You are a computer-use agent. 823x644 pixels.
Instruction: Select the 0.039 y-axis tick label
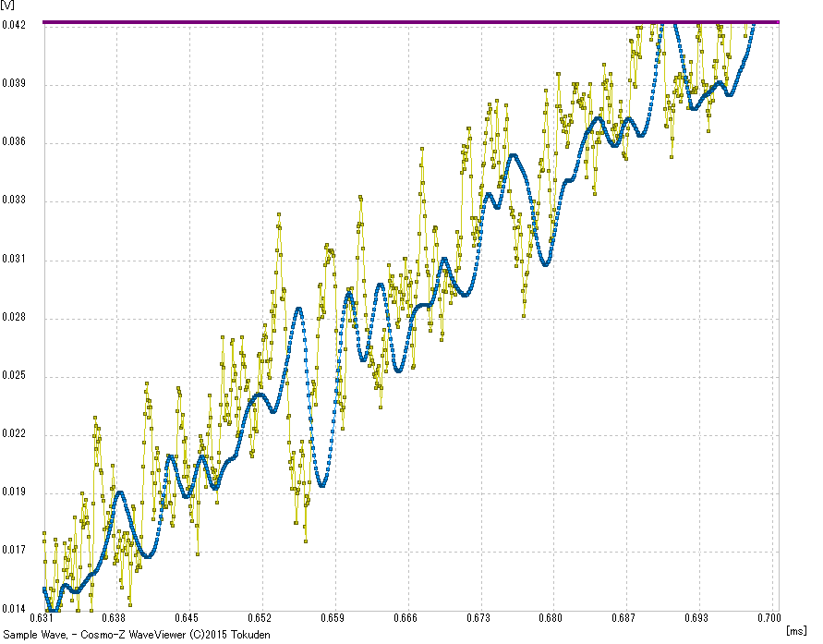pos(14,84)
